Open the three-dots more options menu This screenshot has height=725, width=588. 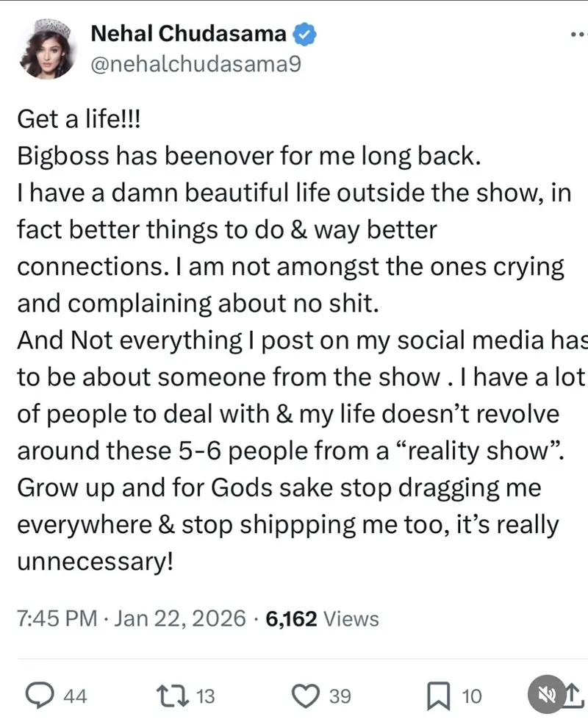click(x=578, y=34)
